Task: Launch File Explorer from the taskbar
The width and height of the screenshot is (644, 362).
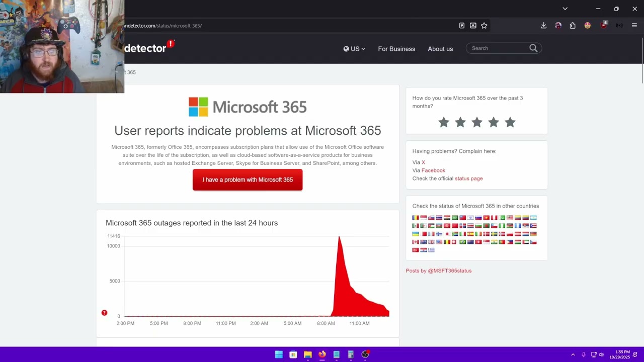Action: 307,354
